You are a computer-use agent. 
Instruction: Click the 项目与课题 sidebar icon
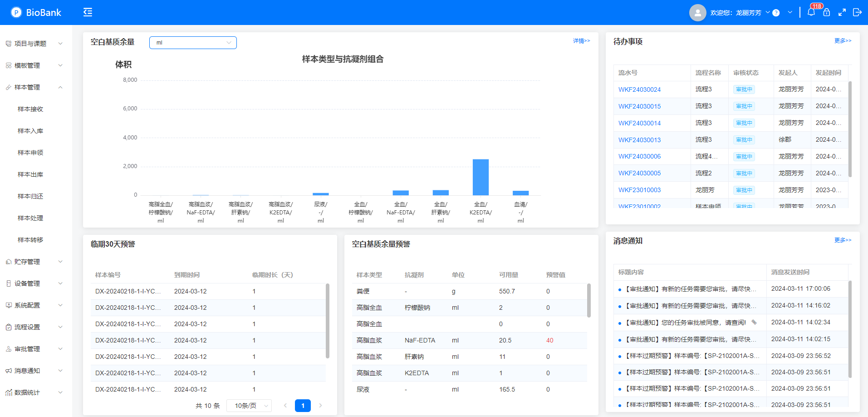(9, 44)
